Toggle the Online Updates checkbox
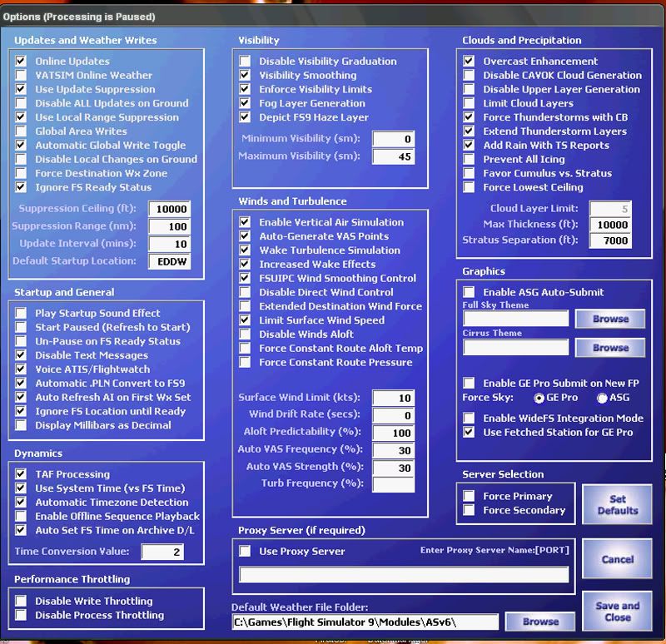The height and width of the screenshot is (644, 666). 21,61
